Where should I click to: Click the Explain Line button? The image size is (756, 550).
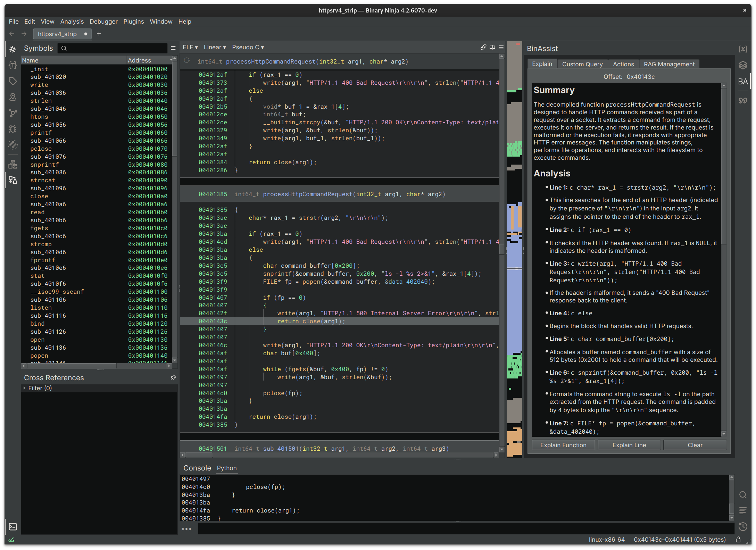pos(629,445)
